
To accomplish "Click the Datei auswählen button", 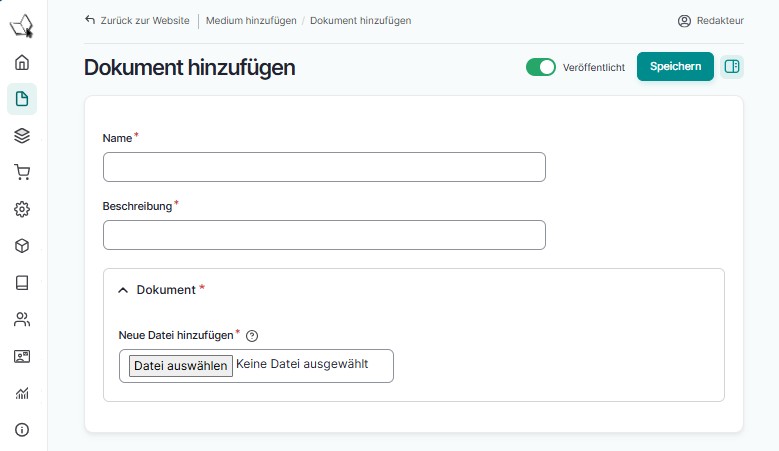I will [181, 366].
